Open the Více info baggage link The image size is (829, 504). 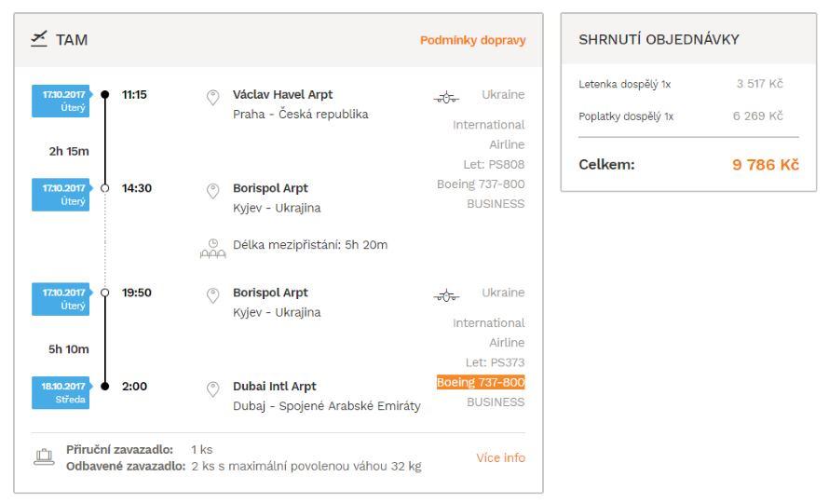click(x=501, y=457)
